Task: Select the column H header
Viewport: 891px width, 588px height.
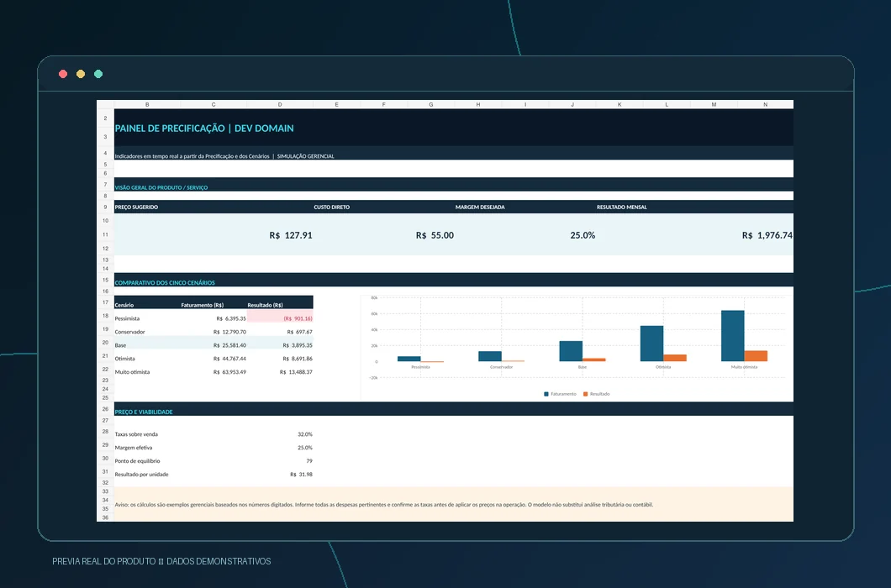Action: 478,104
